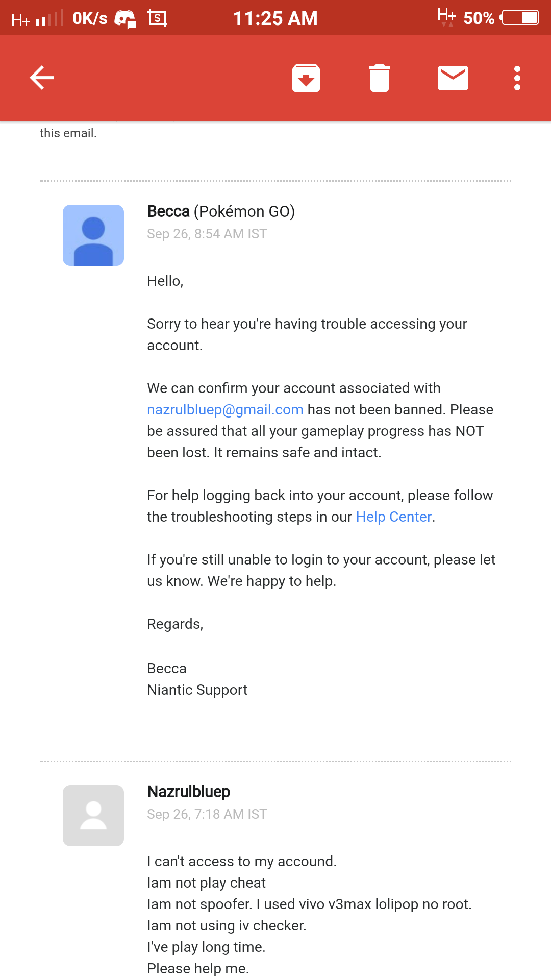
Task: Tap the Nazrulbluep sender name
Action: point(188,792)
